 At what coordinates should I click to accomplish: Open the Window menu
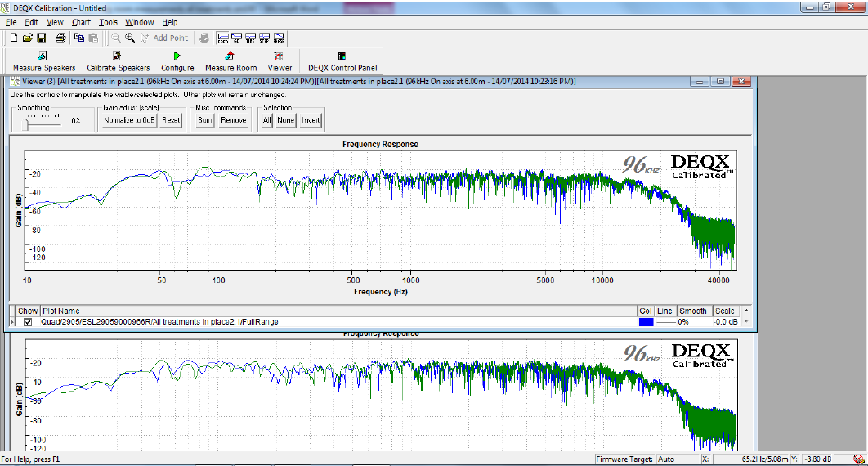140,22
